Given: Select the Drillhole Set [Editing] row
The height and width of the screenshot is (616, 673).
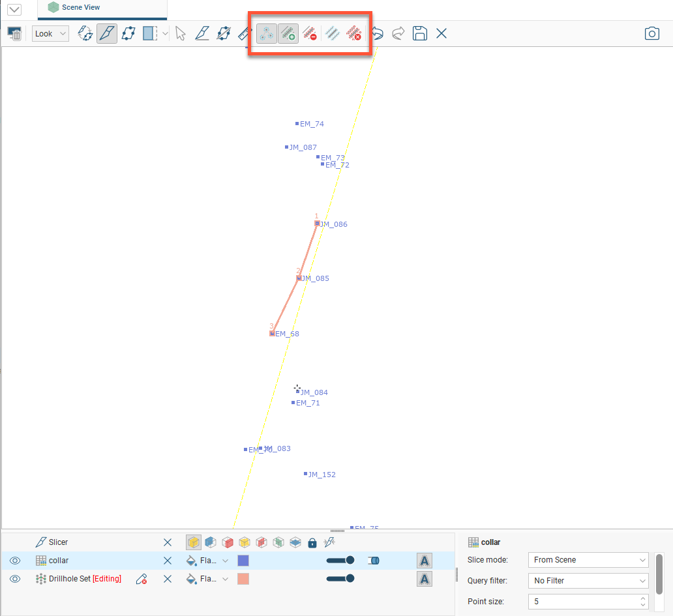Looking at the screenshot, I should [x=228, y=579].
